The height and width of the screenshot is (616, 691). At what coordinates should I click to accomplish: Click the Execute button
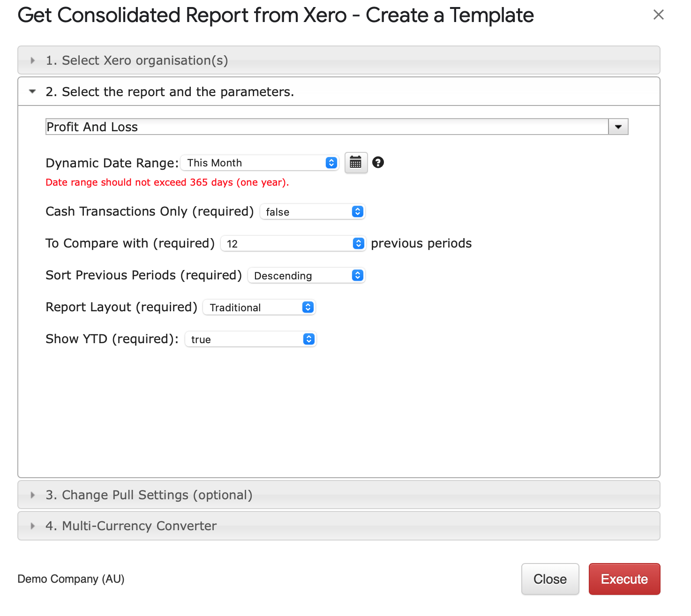(624, 579)
